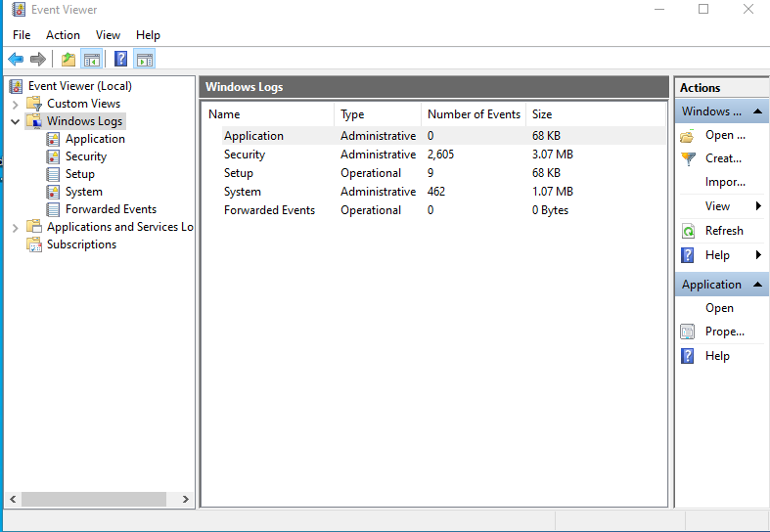The width and height of the screenshot is (770, 532).
Task: Click the green Refresh icon in Actions
Action: point(688,231)
